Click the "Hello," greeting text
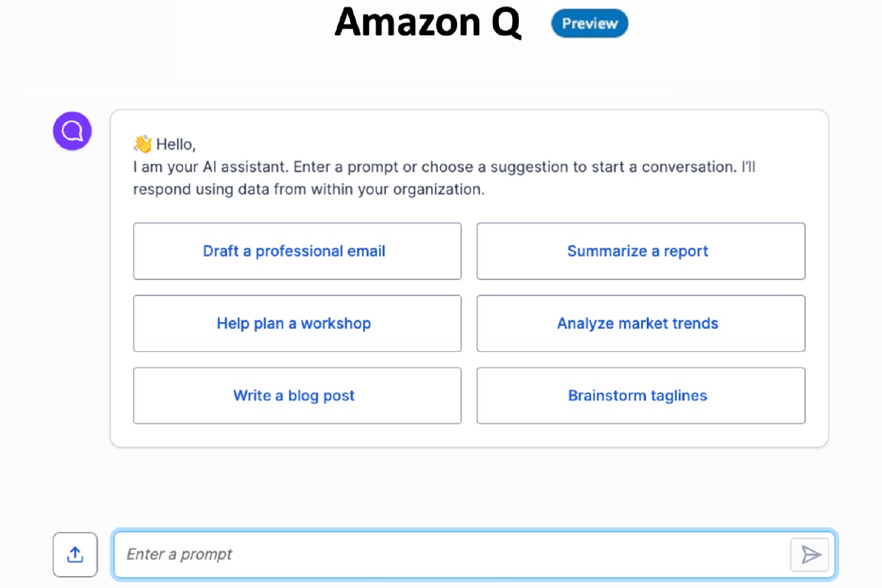The image size is (882, 588). tap(176, 144)
